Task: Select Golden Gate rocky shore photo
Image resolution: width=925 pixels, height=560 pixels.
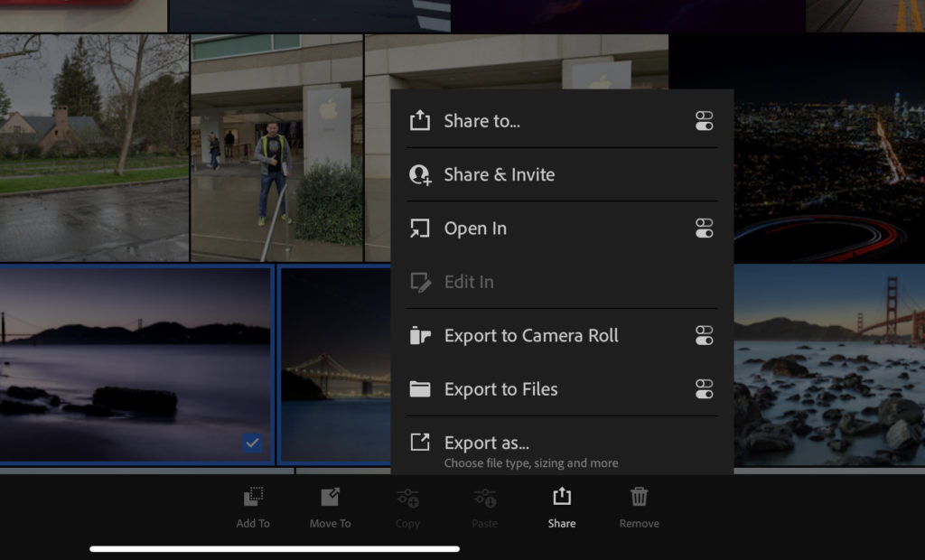Action: 828,366
